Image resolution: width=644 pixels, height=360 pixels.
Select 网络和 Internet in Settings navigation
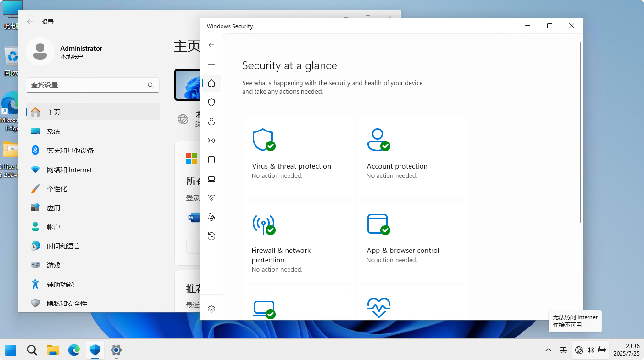pyautogui.click(x=69, y=170)
